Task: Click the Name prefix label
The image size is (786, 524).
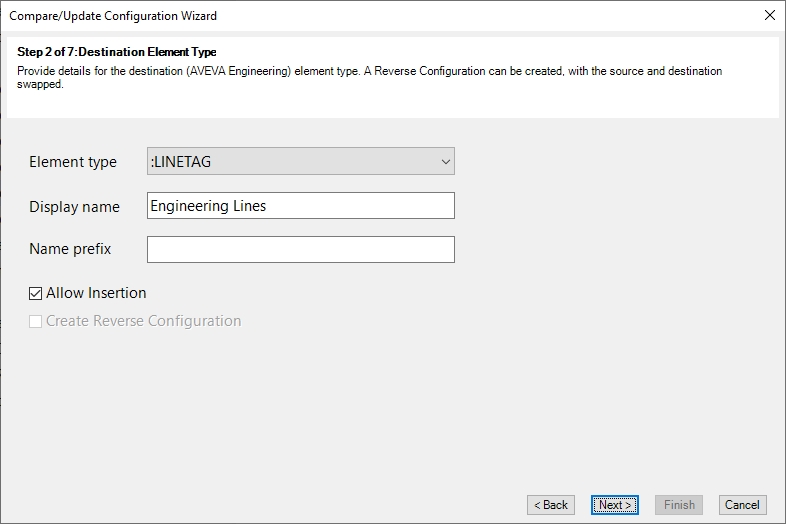Action: coord(70,249)
